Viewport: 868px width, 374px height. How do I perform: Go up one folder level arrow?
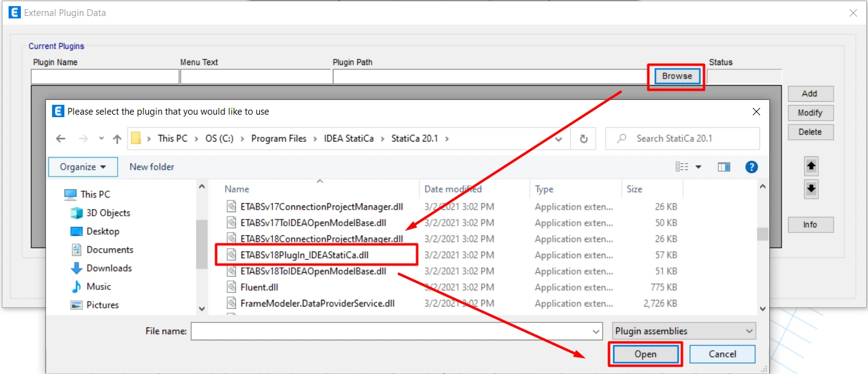117,139
